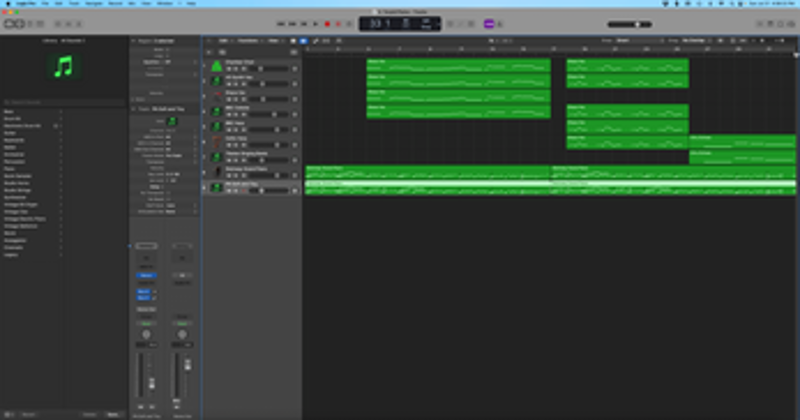Click the green track icon in Track inspector
Screen dimensions: 800x420
pos(172,121)
